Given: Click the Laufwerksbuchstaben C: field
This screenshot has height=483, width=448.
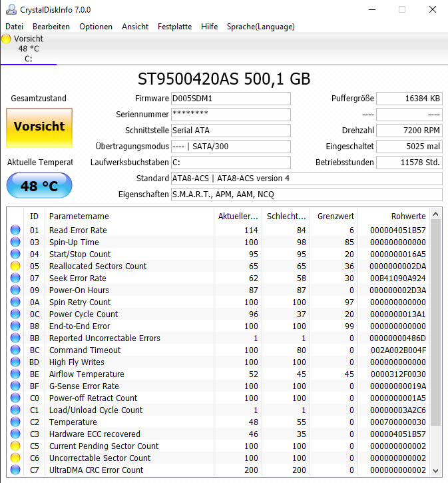Looking at the screenshot, I should (x=231, y=163).
